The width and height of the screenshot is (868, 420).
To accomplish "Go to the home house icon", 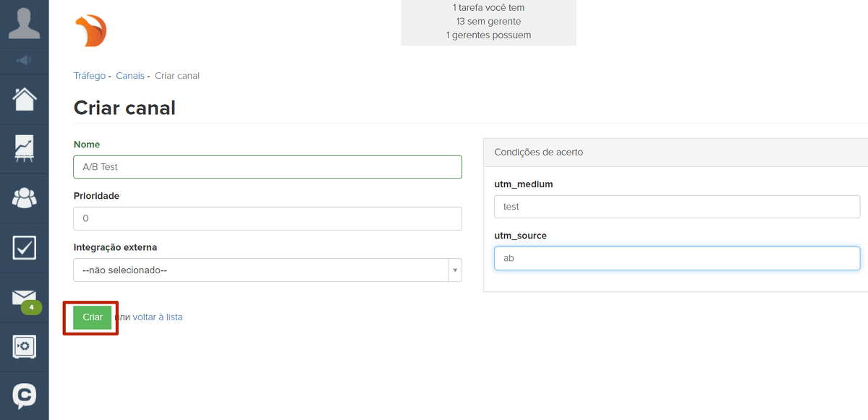I will pos(24,98).
